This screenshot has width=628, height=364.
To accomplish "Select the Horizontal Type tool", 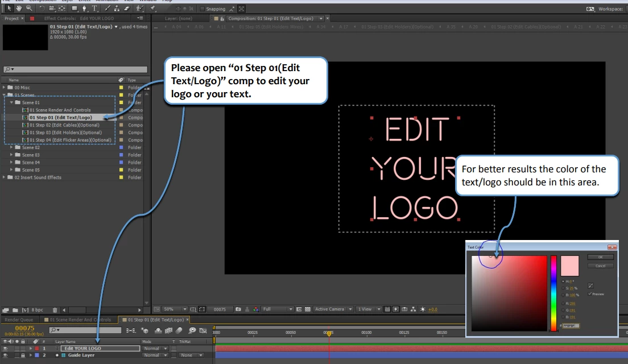I will 94,9.
